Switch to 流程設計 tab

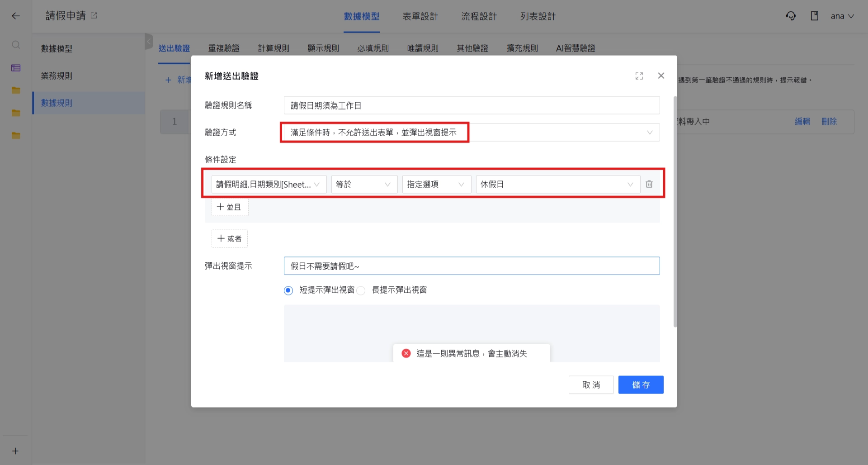[x=479, y=16]
